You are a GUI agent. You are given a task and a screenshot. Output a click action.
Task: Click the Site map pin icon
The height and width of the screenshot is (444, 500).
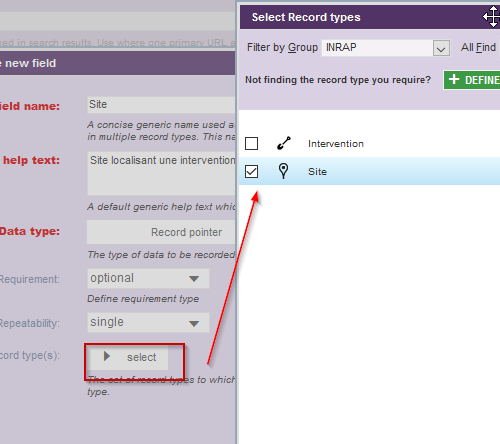(283, 171)
